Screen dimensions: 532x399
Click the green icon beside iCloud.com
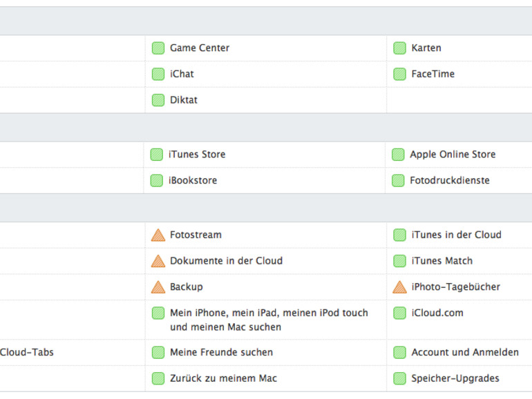399,313
